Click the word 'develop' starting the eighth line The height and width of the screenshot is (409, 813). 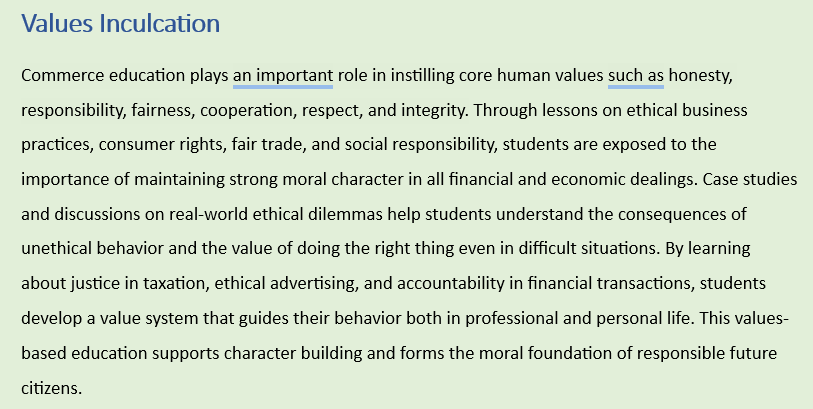(x=51, y=319)
